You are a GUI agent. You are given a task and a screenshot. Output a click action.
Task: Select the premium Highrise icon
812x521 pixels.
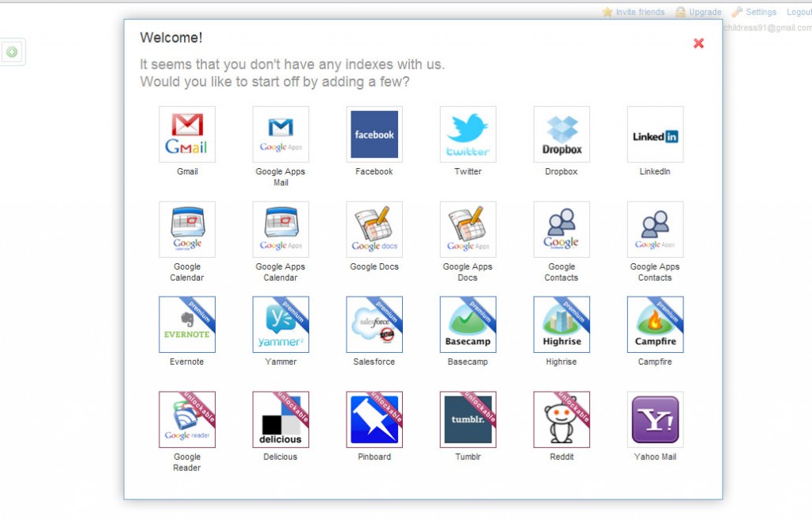coord(562,324)
